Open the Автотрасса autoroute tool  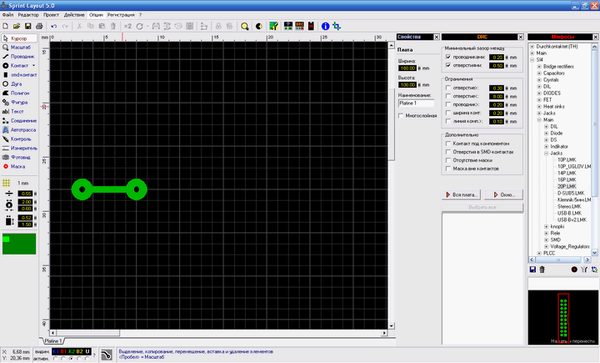(19, 130)
